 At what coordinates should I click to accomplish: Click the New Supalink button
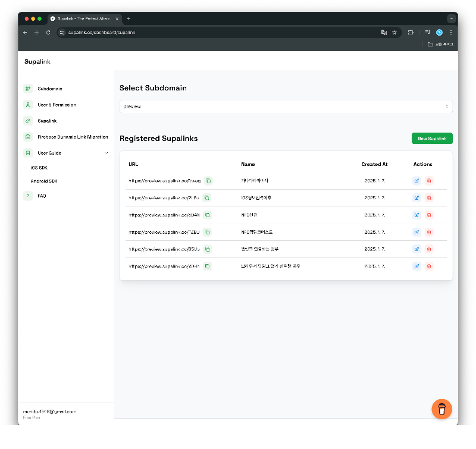(432, 139)
